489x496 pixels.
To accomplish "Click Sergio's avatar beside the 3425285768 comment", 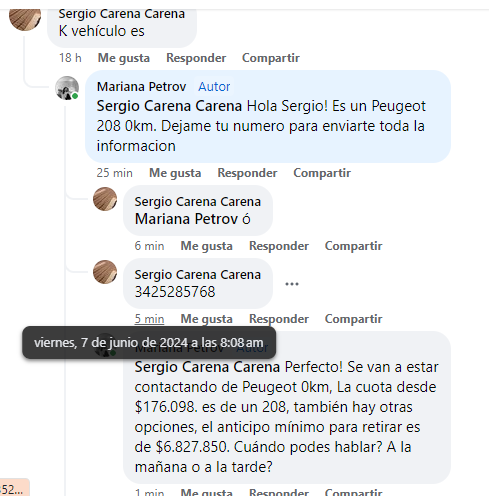I will [x=105, y=272].
